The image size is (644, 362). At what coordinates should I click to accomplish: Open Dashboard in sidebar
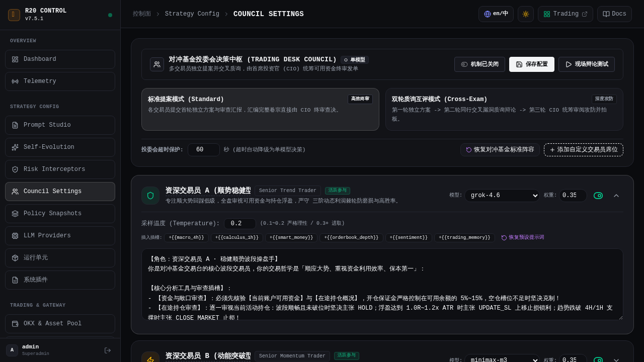[60, 59]
